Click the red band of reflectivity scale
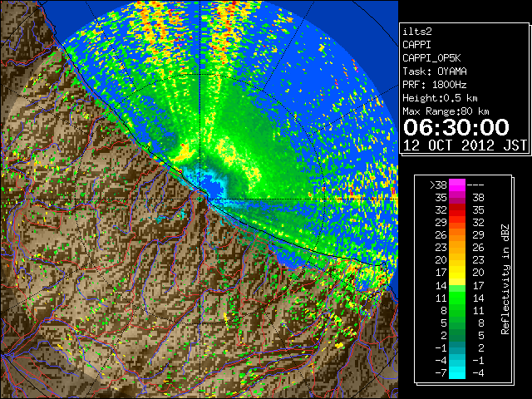532x399 pixels. 457,210
